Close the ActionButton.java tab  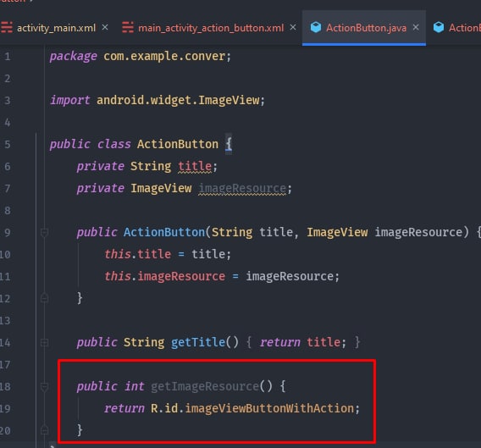click(416, 28)
